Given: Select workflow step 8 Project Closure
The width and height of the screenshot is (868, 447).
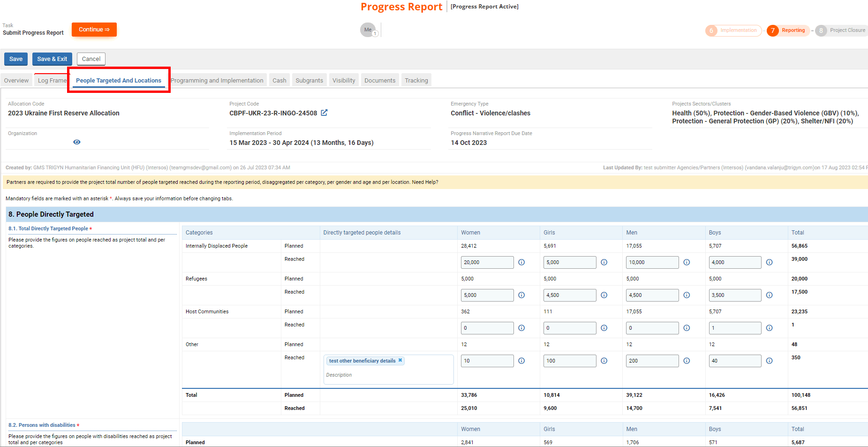Looking at the screenshot, I should tap(841, 30).
